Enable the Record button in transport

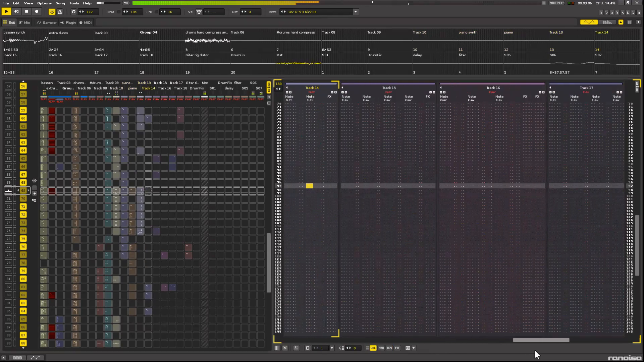(x=37, y=12)
